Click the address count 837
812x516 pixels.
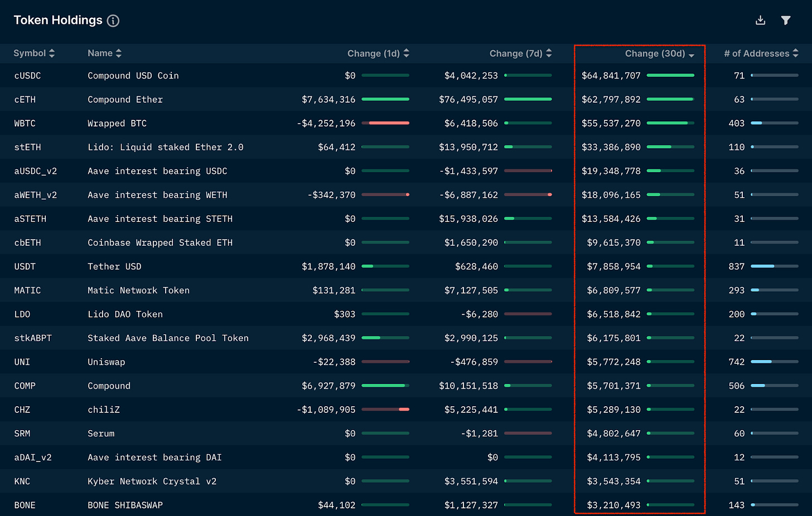tap(737, 267)
